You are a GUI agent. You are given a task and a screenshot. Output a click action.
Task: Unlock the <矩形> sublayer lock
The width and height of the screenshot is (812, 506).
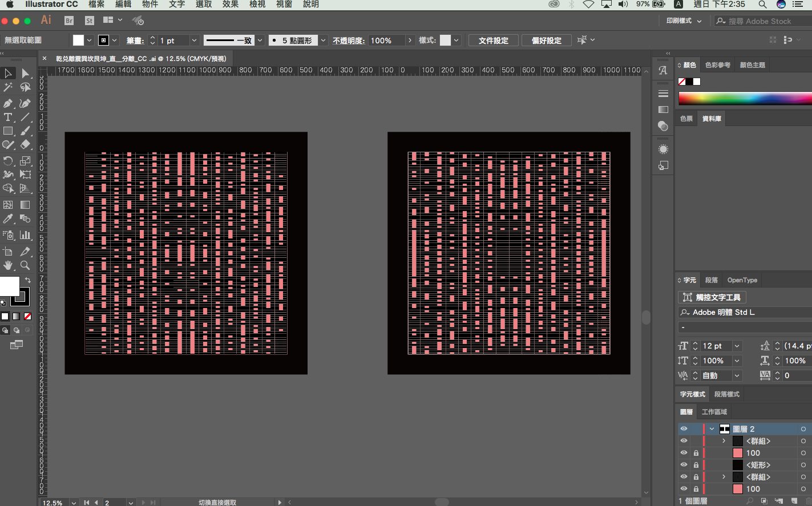[696, 465]
